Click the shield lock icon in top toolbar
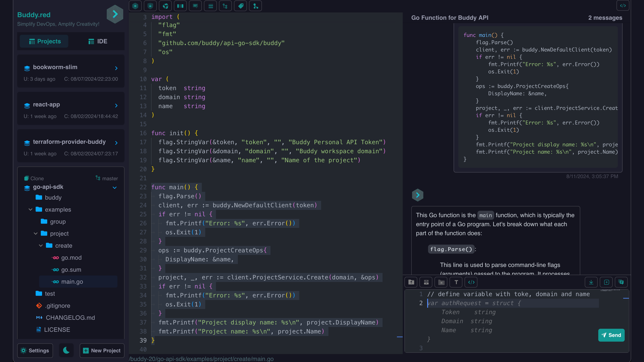The width and height of the screenshot is (644, 362). [150, 6]
